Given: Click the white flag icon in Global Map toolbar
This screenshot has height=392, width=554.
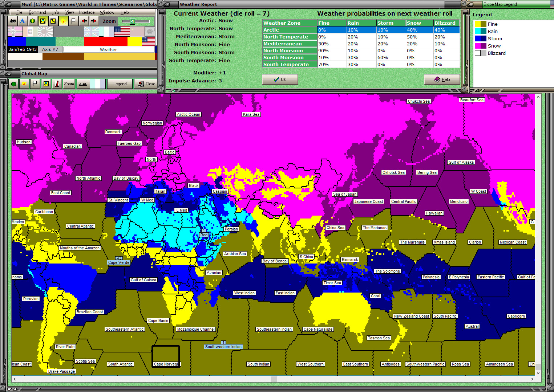Looking at the screenshot, I should click(x=35, y=84).
